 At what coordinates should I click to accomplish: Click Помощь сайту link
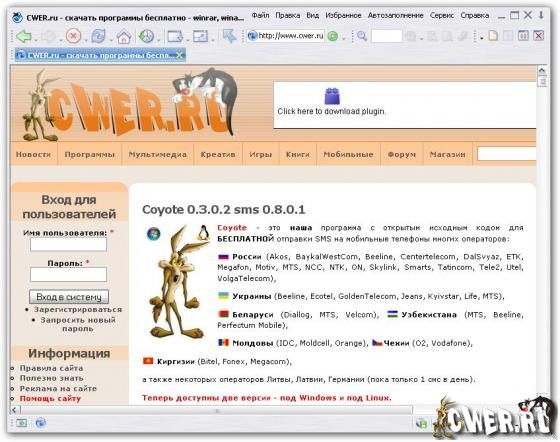click(x=50, y=398)
